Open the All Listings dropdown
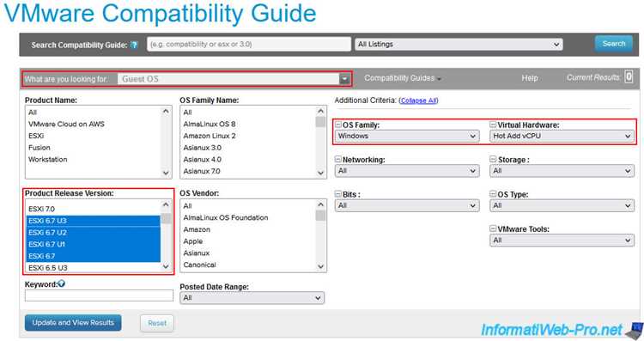 459,45
